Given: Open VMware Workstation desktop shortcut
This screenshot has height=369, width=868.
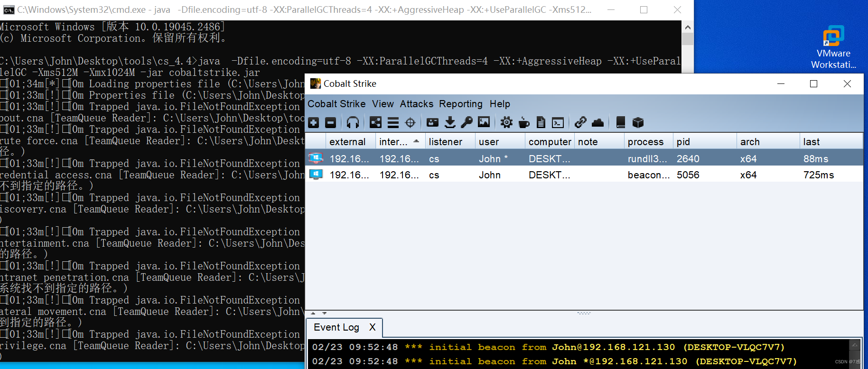Looking at the screenshot, I should (833, 47).
